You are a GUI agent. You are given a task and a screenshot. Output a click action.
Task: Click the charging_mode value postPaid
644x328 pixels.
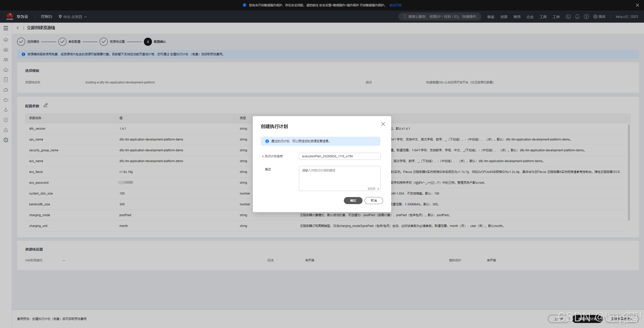125,215
